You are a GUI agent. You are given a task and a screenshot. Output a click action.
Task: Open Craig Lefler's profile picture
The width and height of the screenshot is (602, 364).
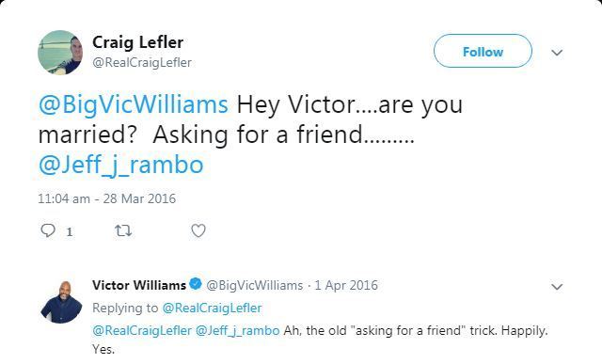click(x=60, y=53)
